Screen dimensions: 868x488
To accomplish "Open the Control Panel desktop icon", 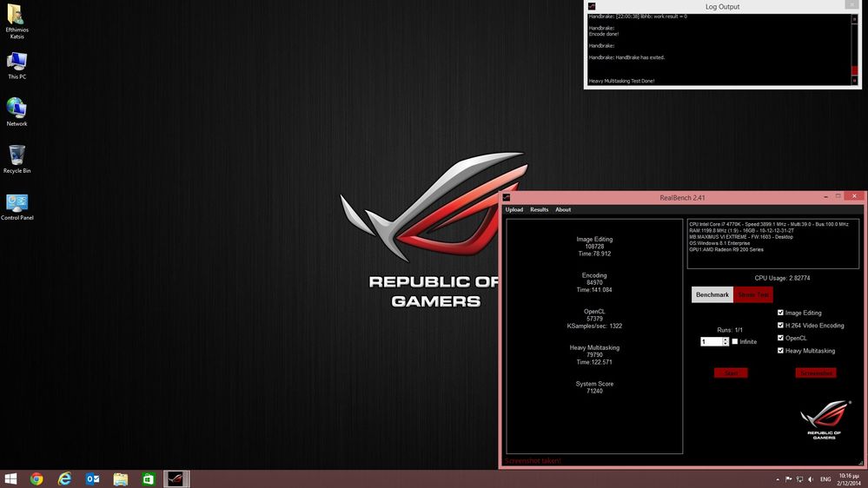I will tap(17, 207).
